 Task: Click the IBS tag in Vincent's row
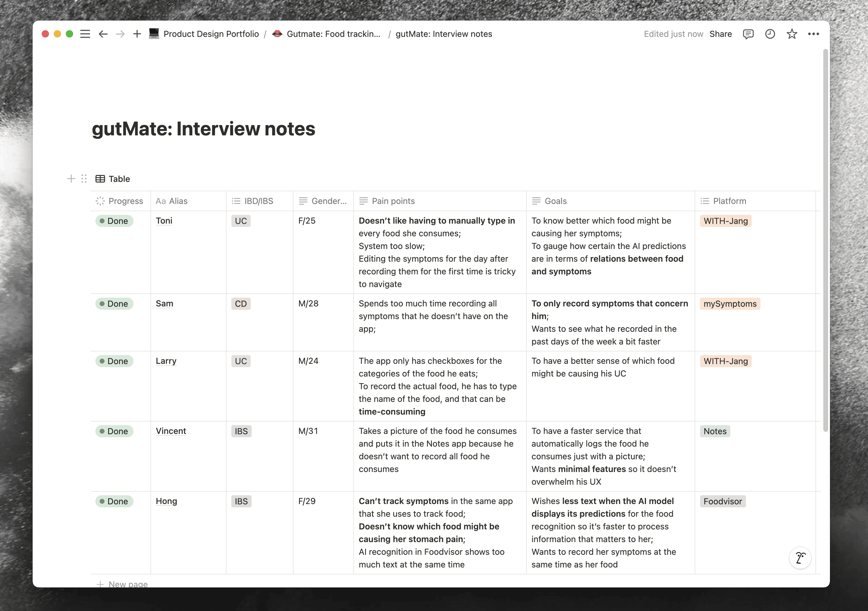pyautogui.click(x=241, y=431)
